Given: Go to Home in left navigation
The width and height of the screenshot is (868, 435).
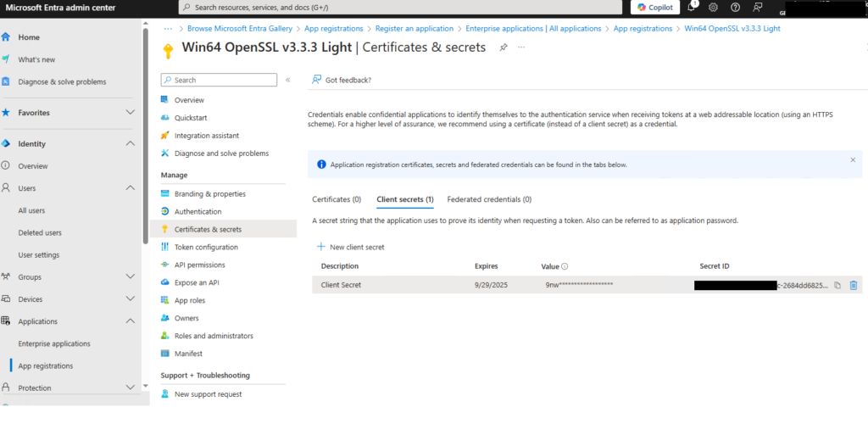Looking at the screenshot, I should coord(29,37).
